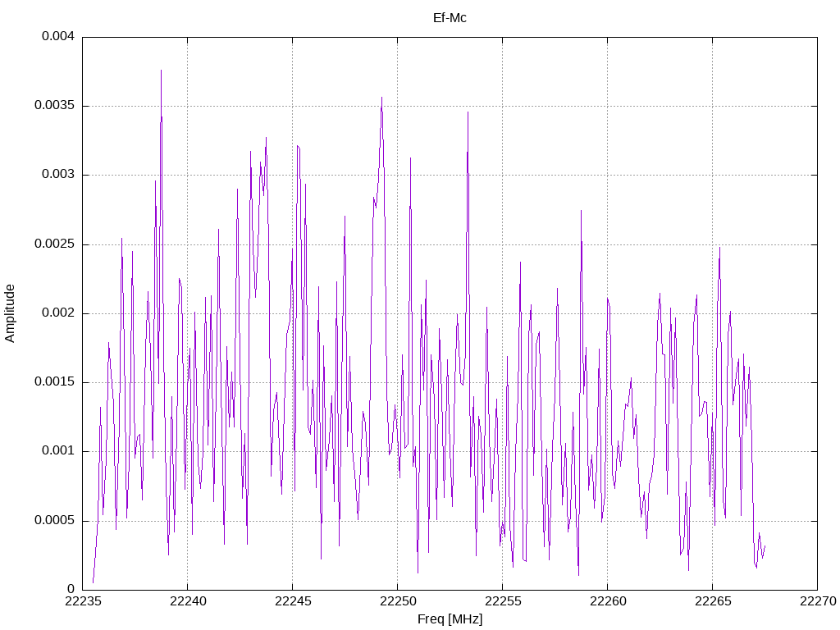Click the x-axis tick label 22250
This screenshot has height=630, width=840.
398,601
